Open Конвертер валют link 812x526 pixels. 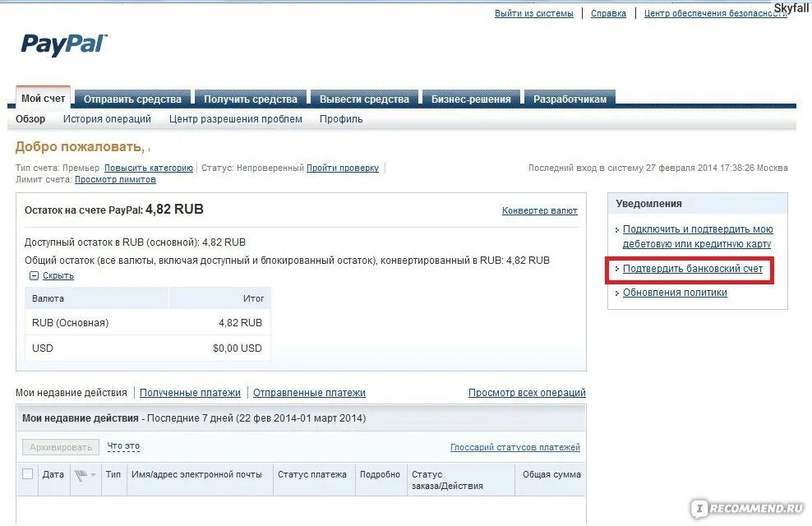(540, 210)
